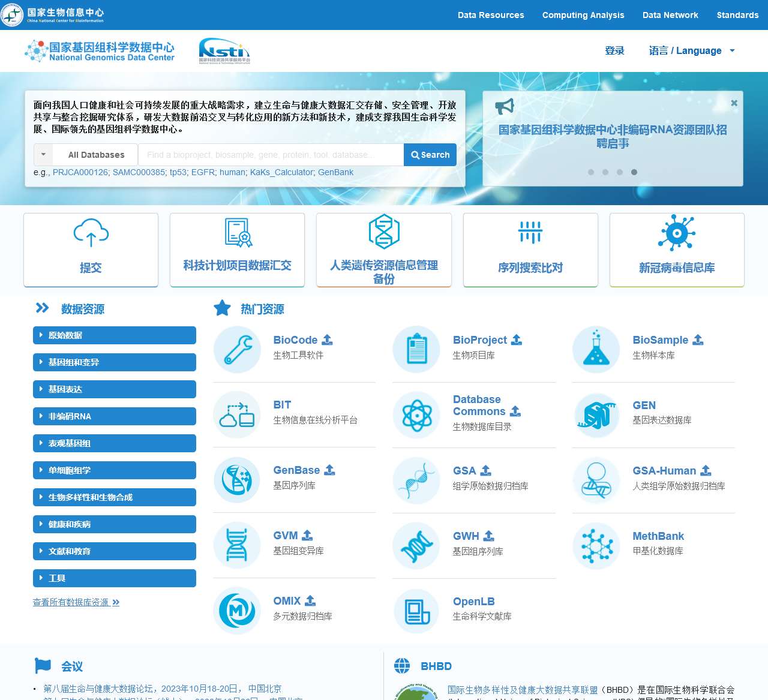Click the GenBase globe icon

click(237, 480)
